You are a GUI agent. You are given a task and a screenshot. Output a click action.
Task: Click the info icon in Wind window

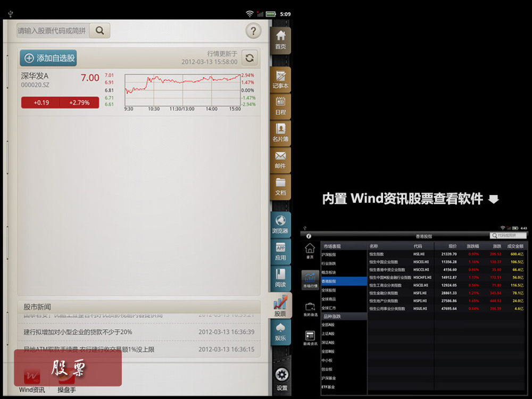coord(309,236)
